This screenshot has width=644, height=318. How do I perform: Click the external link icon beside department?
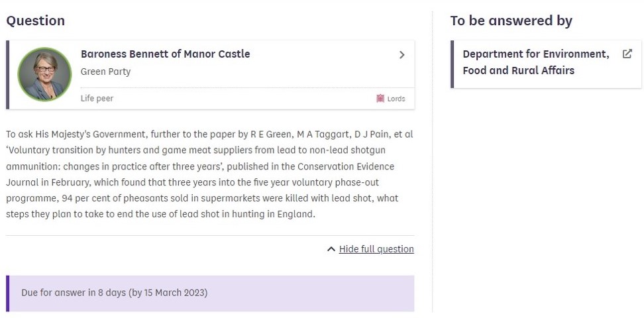pos(627,54)
